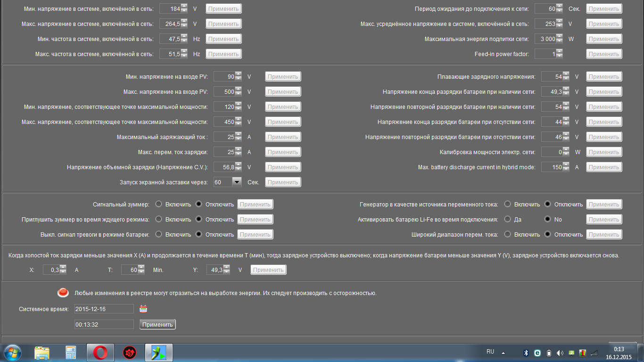Open the RU language switcher

click(x=490, y=352)
